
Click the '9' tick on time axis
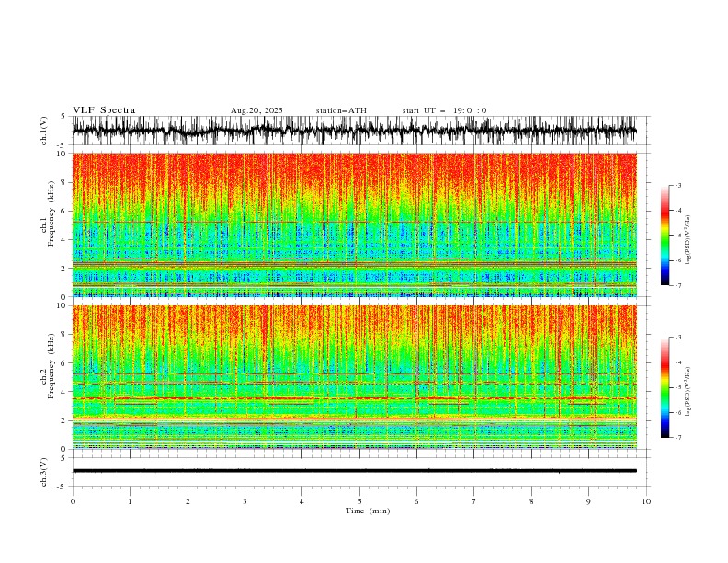click(588, 501)
